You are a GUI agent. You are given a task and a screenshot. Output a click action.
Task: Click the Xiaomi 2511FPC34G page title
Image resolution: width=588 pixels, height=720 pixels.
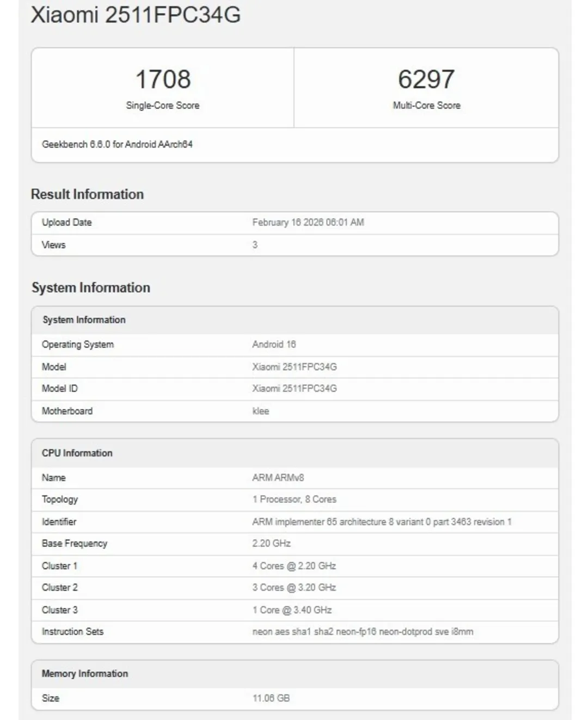pyautogui.click(x=136, y=15)
